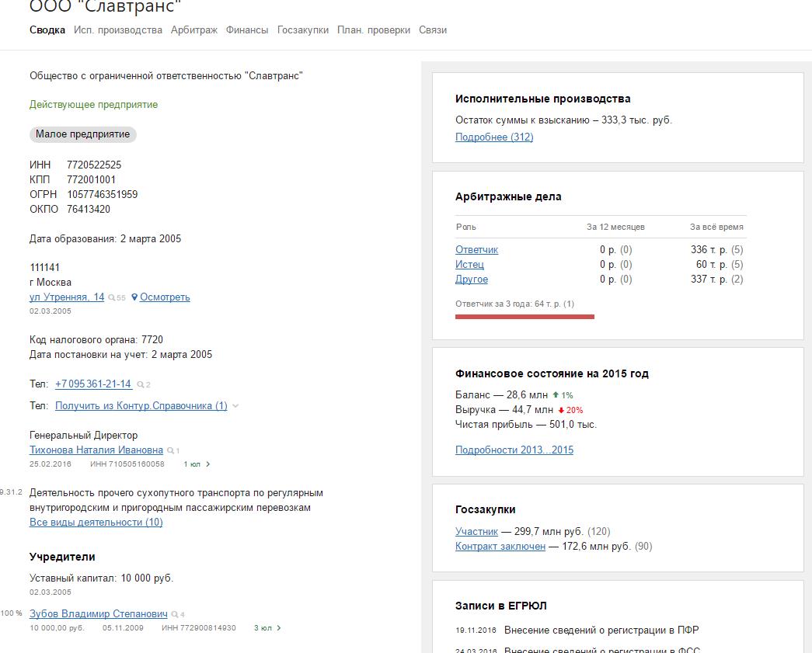Click the 'Внесение сведений о регистрации в ПФР' record
The width and height of the screenshot is (812, 653).
coord(601,630)
